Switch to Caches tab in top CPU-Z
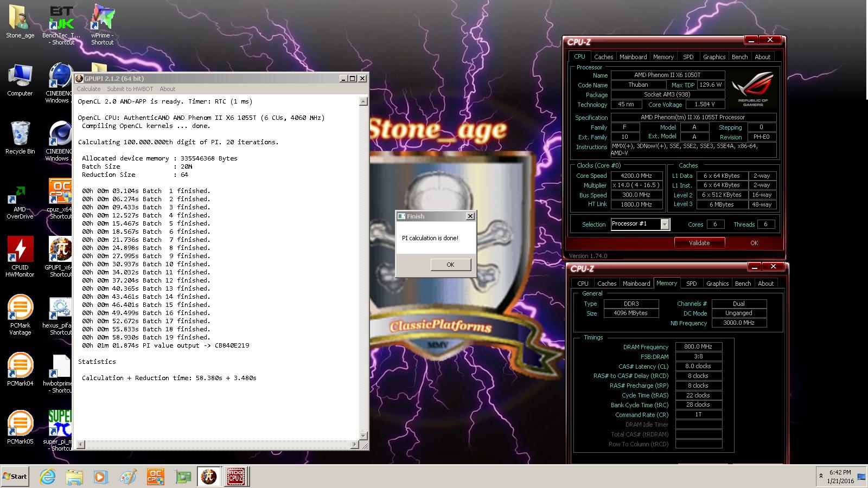The width and height of the screenshot is (868, 488). tap(603, 57)
